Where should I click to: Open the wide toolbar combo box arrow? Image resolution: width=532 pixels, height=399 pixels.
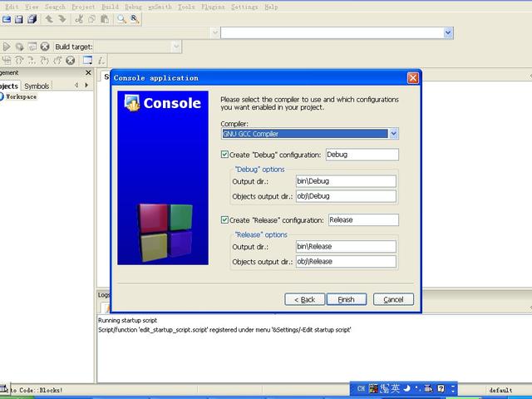coord(448,33)
